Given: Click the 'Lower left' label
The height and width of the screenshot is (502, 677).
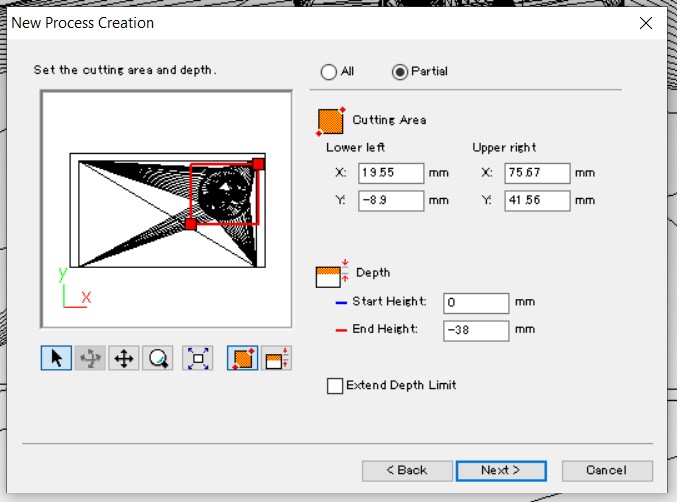Looking at the screenshot, I should point(355,148).
